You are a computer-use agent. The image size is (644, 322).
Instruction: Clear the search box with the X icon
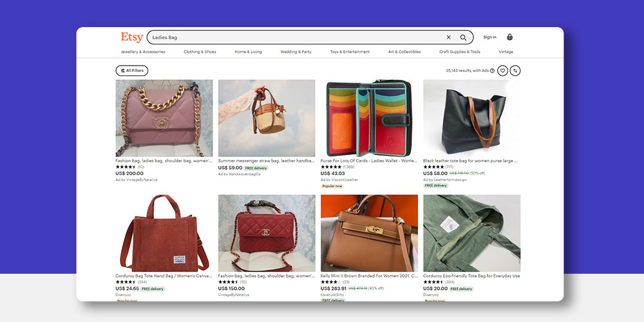pyautogui.click(x=448, y=37)
